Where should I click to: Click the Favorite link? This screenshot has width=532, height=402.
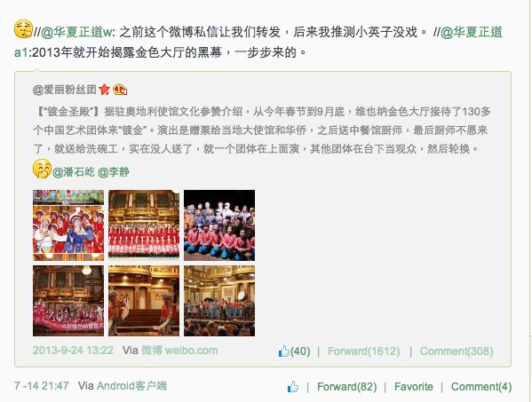click(414, 386)
